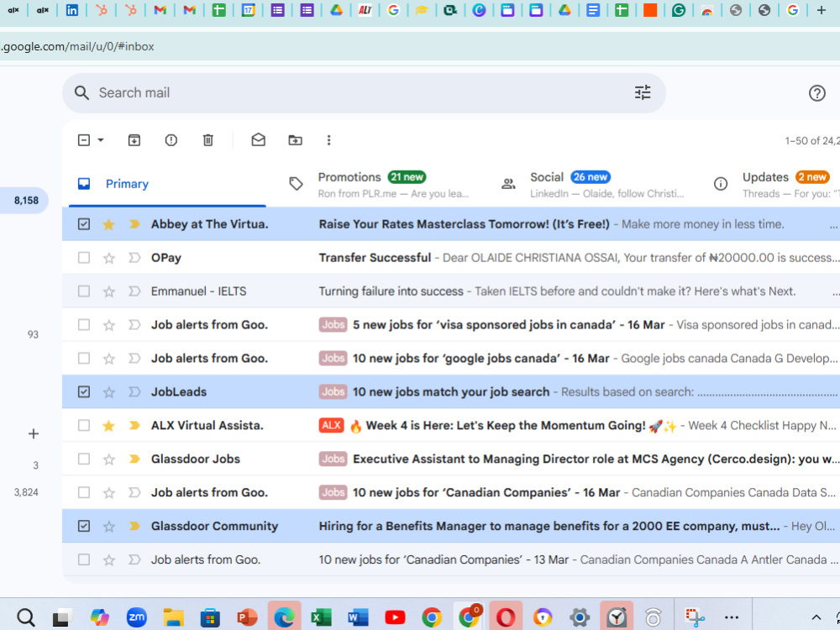
Task: Unstar the Abbey at The Virtua. email
Action: pos(108,224)
